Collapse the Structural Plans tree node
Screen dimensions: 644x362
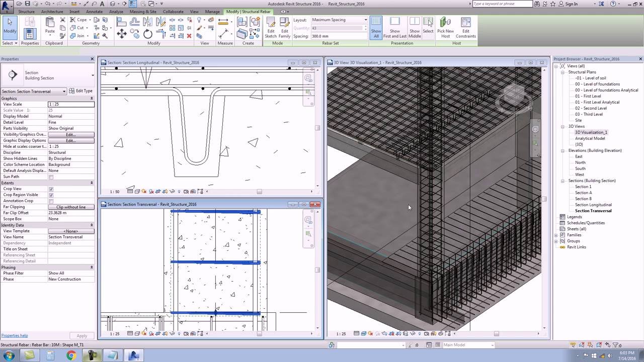point(563,72)
